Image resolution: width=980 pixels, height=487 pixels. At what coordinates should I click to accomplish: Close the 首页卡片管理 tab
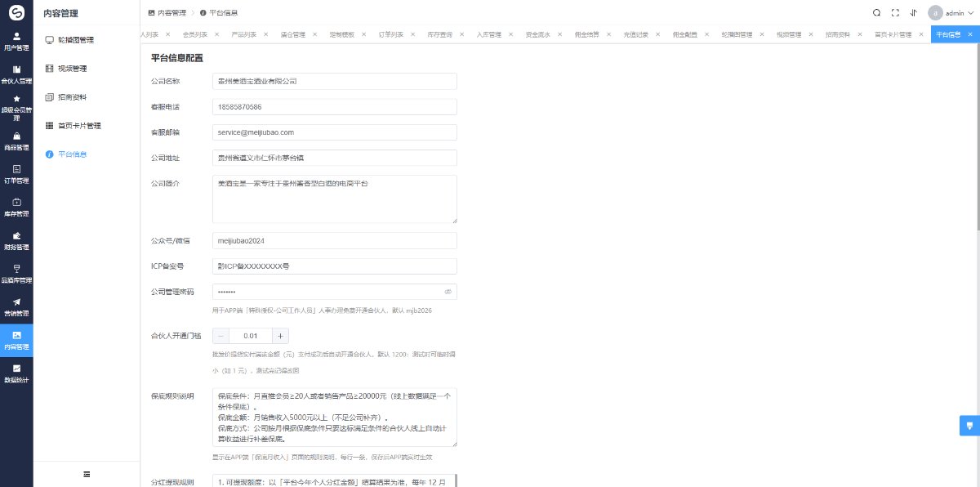(920, 35)
